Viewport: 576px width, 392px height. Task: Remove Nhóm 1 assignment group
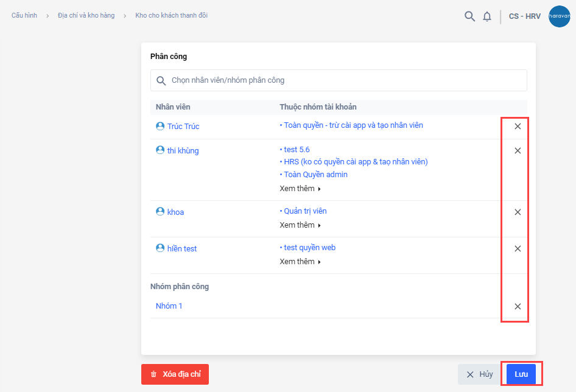(x=518, y=307)
